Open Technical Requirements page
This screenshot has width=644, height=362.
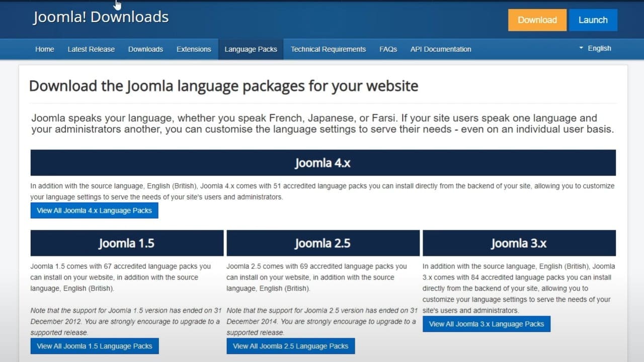(x=328, y=49)
